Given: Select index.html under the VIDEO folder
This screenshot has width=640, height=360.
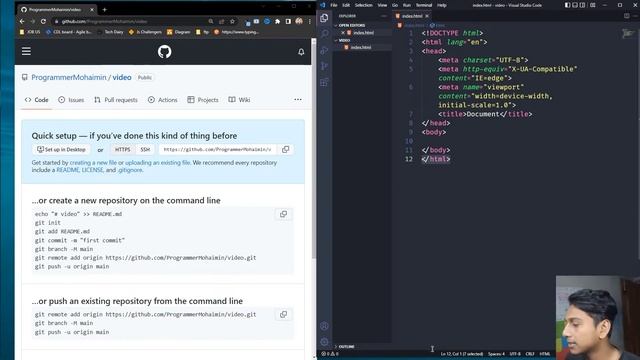Looking at the screenshot, I should (x=361, y=47).
